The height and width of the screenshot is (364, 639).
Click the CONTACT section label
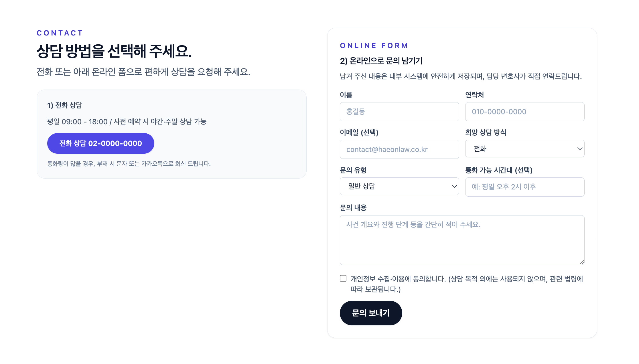pyautogui.click(x=59, y=33)
